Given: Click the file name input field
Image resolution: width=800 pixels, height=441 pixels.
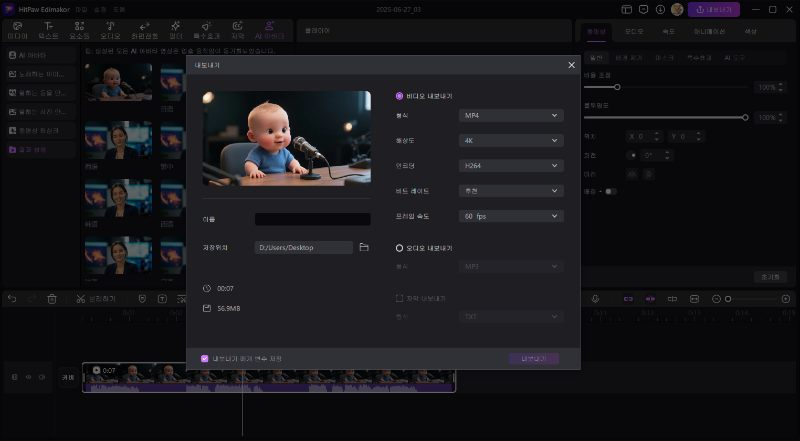Looking at the screenshot, I should tap(312, 219).
